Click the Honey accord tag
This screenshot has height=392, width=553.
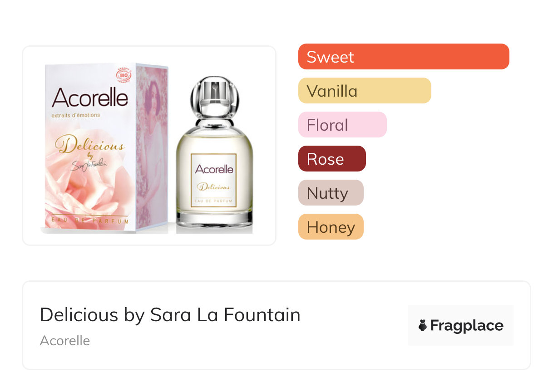(x=331, y=227)
